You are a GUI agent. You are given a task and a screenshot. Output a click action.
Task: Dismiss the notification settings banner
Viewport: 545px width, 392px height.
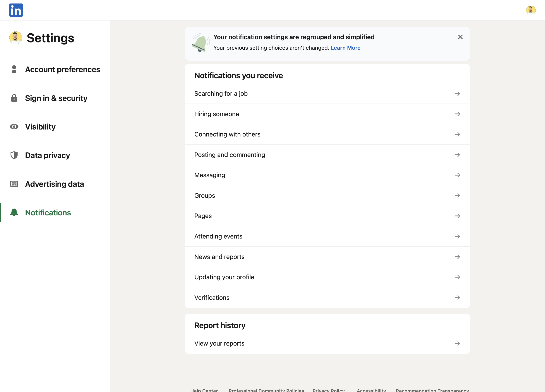[x=460, y=37]
